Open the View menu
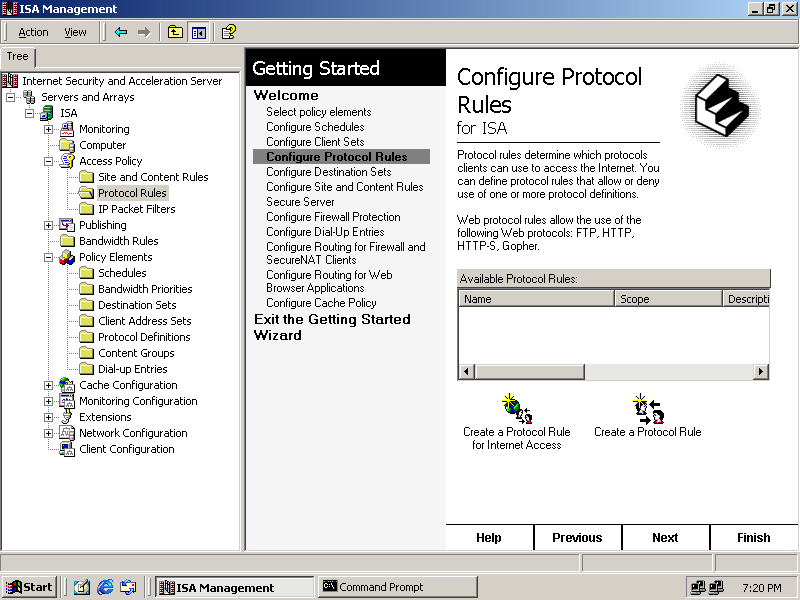Image resolution: width=800 pixels, height=600 pixels. tap(75, 32)
